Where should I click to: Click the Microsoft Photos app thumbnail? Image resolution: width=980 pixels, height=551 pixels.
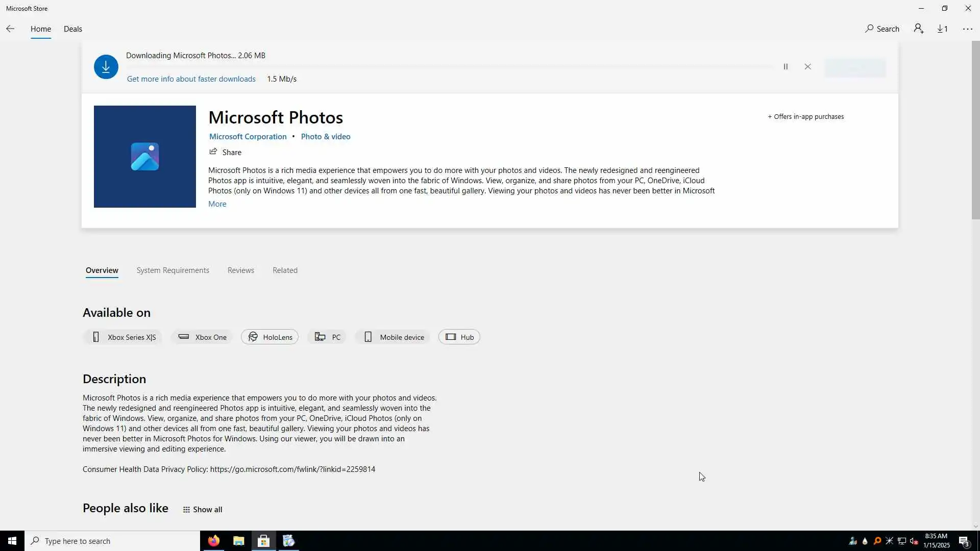145,157
